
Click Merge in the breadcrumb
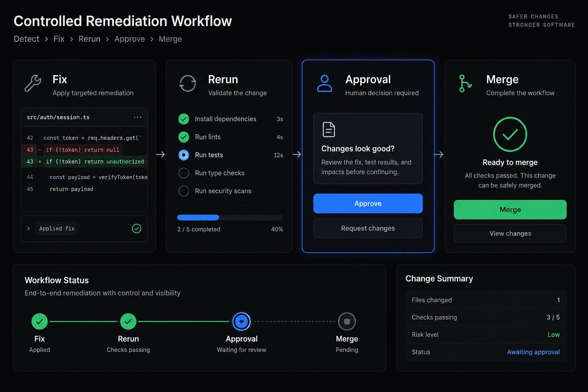click(x=170, y=39)
